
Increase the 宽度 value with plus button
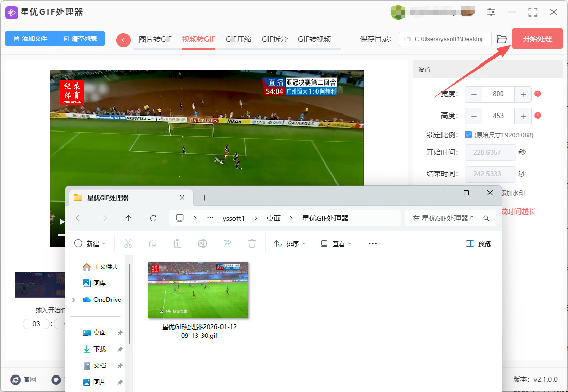tap(523, 94)
